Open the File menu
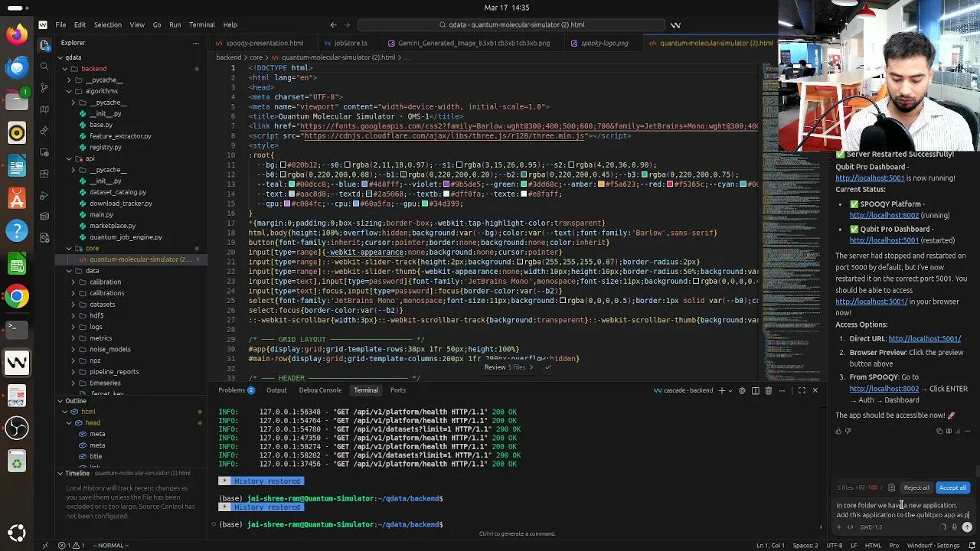 [60, 24]
